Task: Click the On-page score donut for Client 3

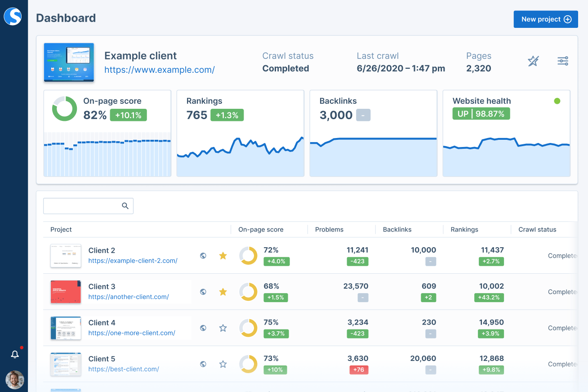Action: [248, 291]
